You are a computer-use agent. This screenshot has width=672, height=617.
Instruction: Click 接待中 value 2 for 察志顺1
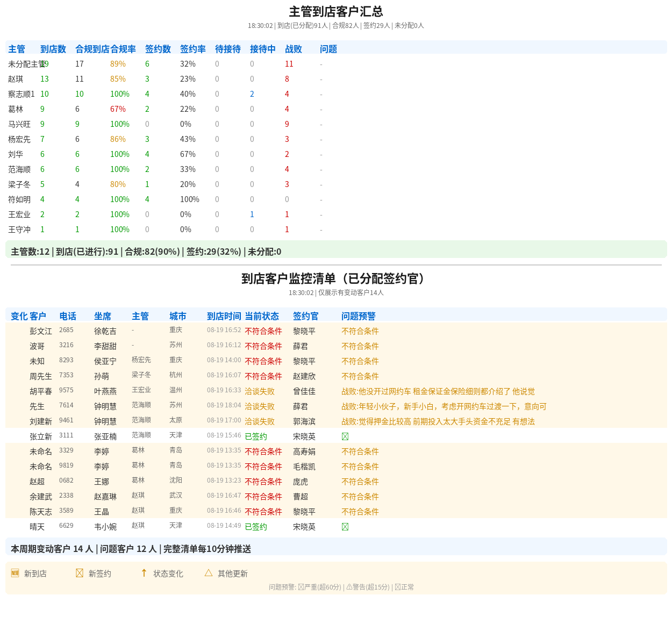click(x=252, y=94)
